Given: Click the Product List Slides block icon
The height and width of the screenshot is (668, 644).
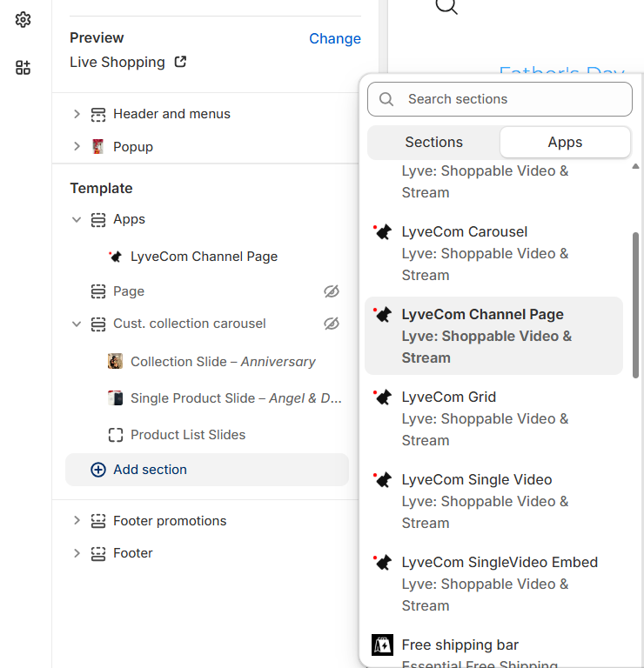Looking at the screenshot, I should [x=115, y=435].
